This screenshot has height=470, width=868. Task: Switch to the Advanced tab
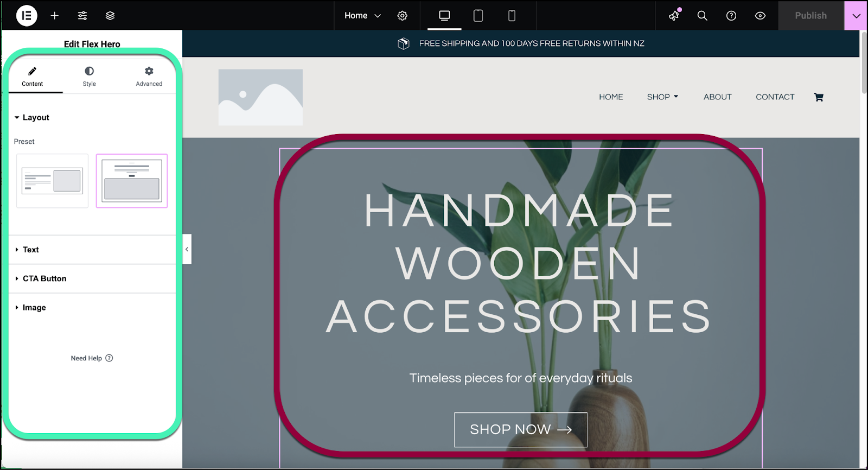(x=149, y=77)
